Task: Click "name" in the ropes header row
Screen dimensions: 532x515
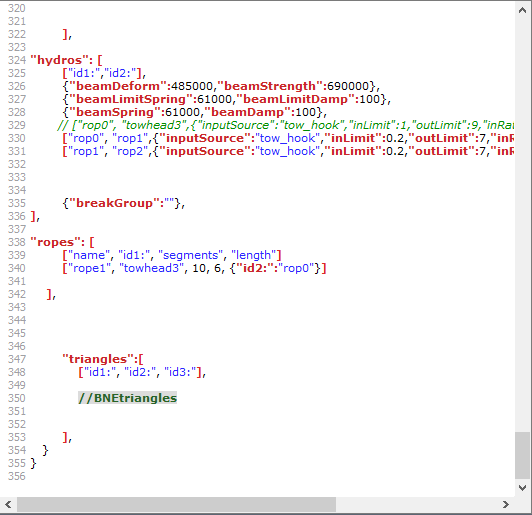Action: tap(89, 255)
